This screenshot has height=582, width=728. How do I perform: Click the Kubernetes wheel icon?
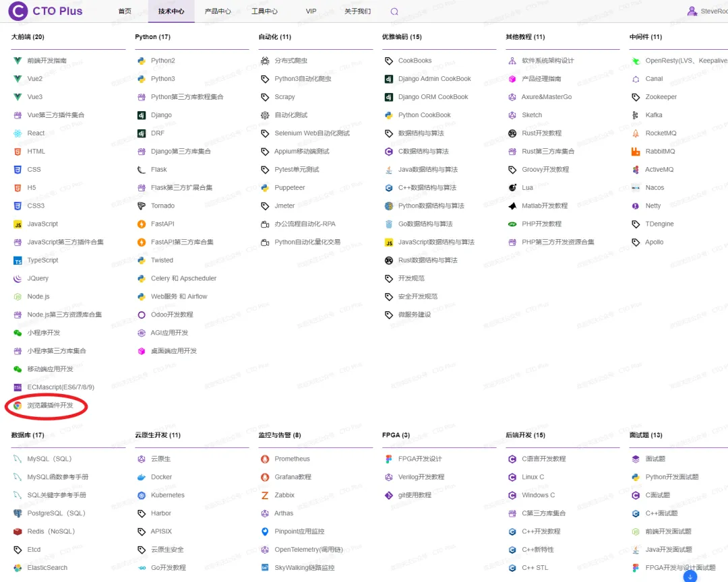(x=142, y=495)
